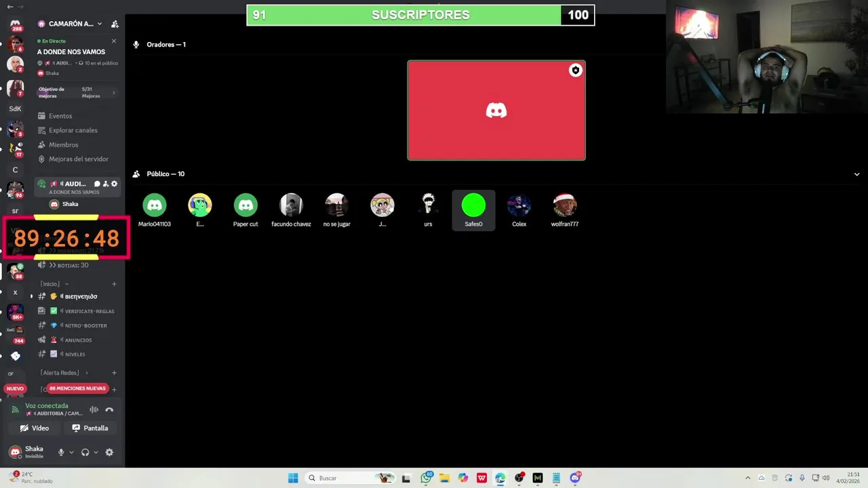
Task: Open noise suppression waveform icon
Action: tap(94, 409)
